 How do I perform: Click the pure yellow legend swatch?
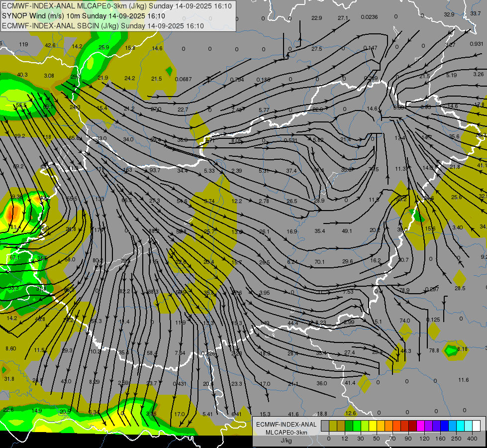pyautogui.click(x=373, y=426)
